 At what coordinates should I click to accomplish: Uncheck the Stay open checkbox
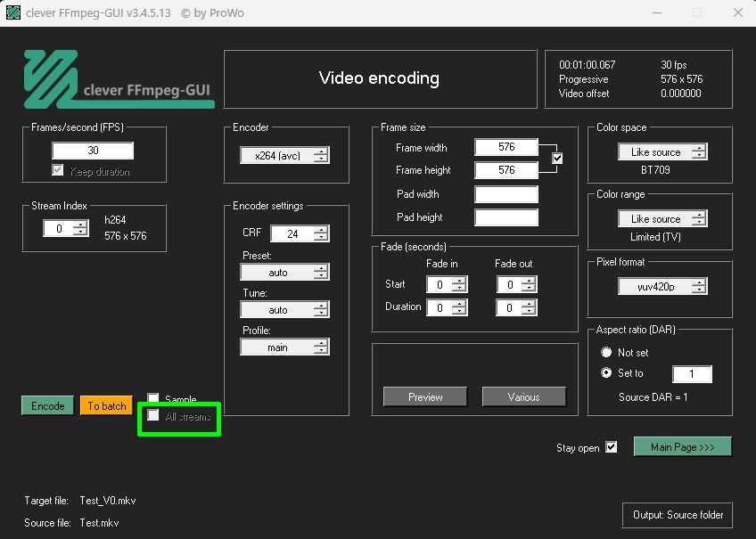(x=612, y=447)
